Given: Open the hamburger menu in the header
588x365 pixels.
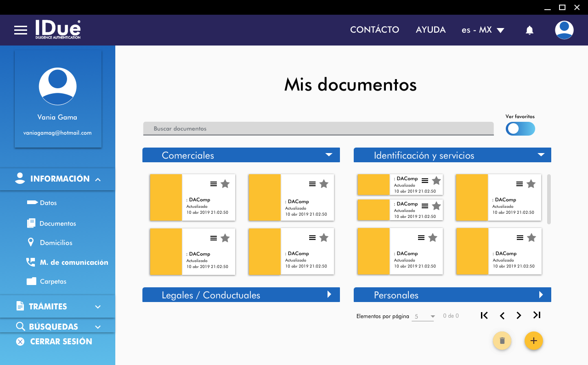Looking at the screenshot, I should pyautogui.click(x=21, y=30).
